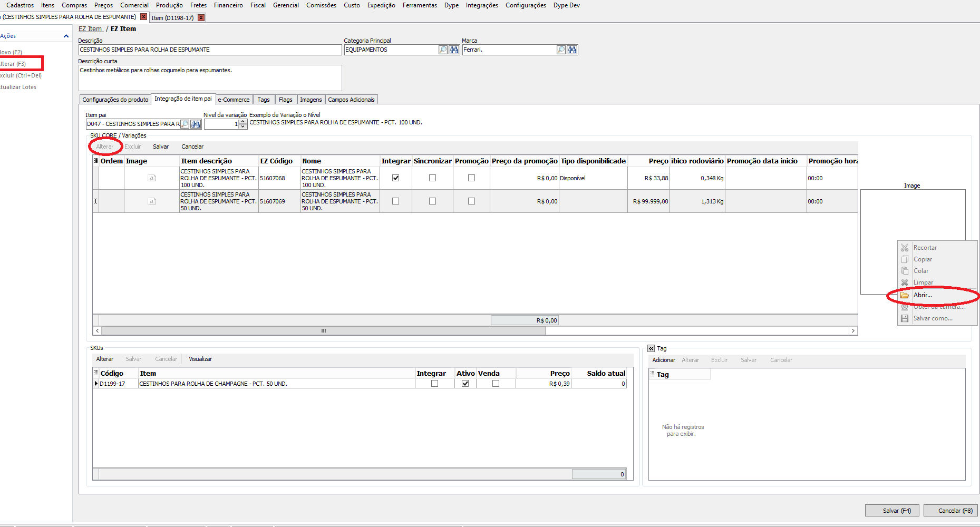Viewport: 980px width, 527px height.
Task: Check Sincronizar for item 51607069
Action: (x=432, y=201)
